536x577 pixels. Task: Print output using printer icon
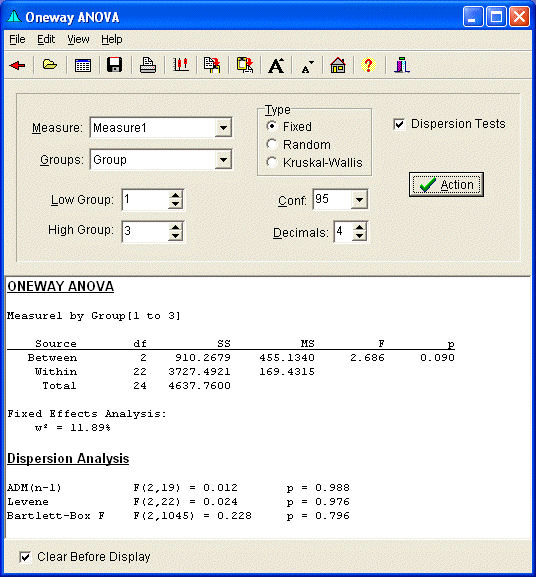pos(148,65)
